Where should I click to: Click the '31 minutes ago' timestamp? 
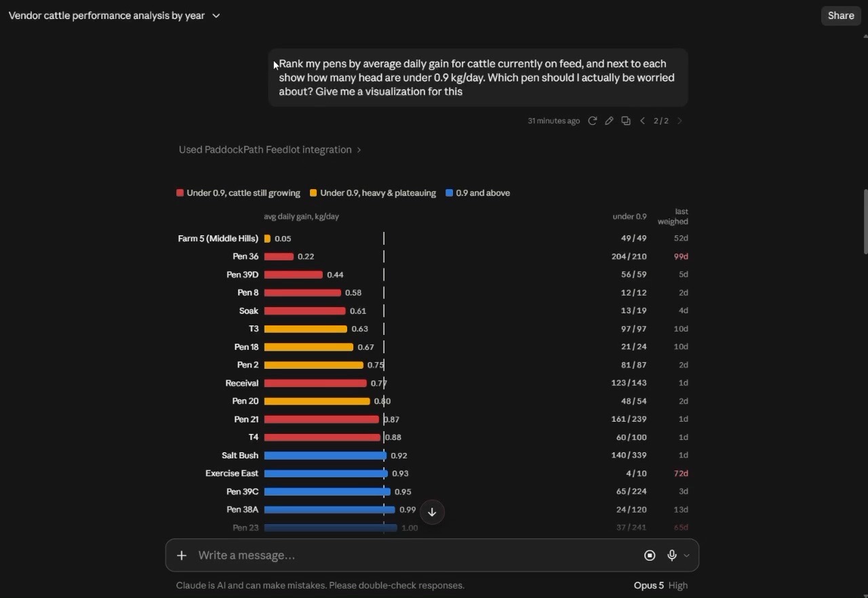pyautogui.click(x=554, y=121)
